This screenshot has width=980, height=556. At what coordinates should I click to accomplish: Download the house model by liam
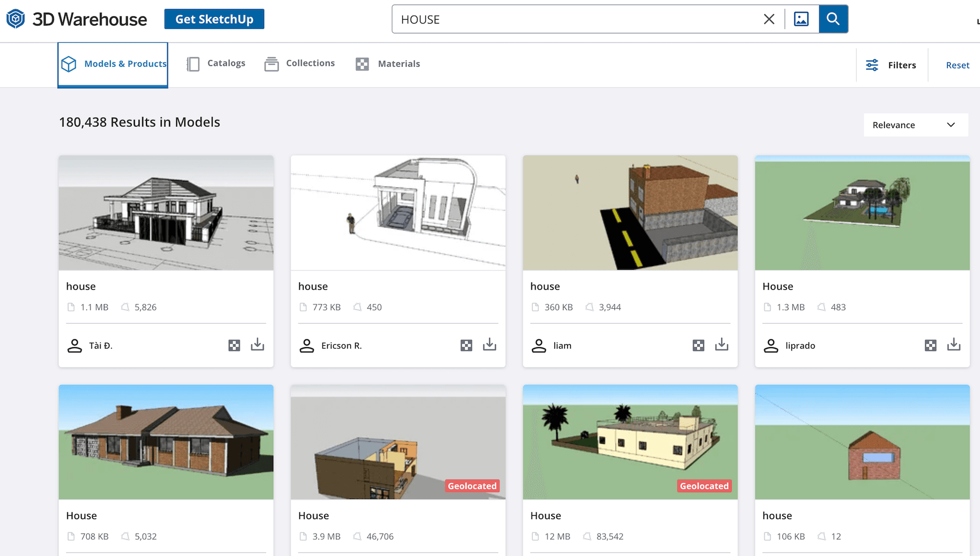tap(722, 345)
